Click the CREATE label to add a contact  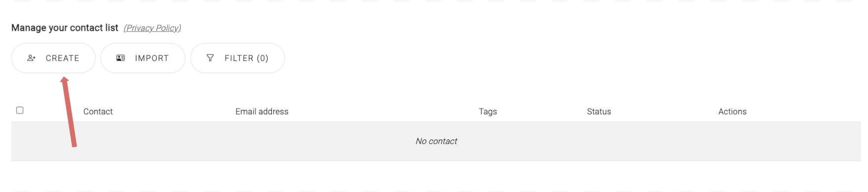(x=62, y=58)
